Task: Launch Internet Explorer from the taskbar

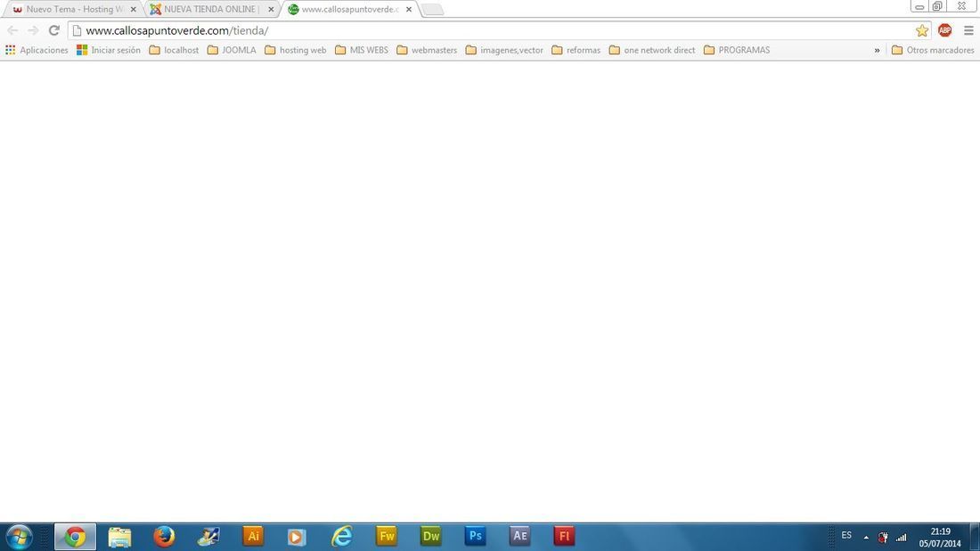Action: (x=342, y=536)
